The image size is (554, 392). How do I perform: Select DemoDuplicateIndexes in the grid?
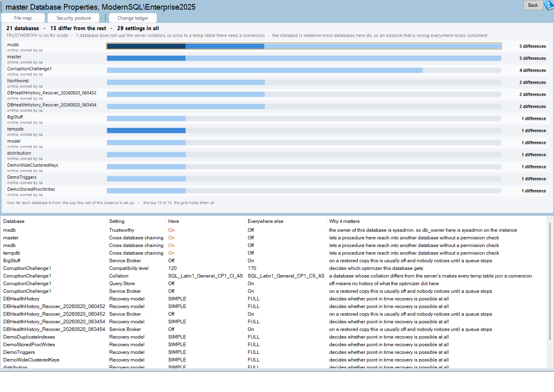click(x=29, y=337)
